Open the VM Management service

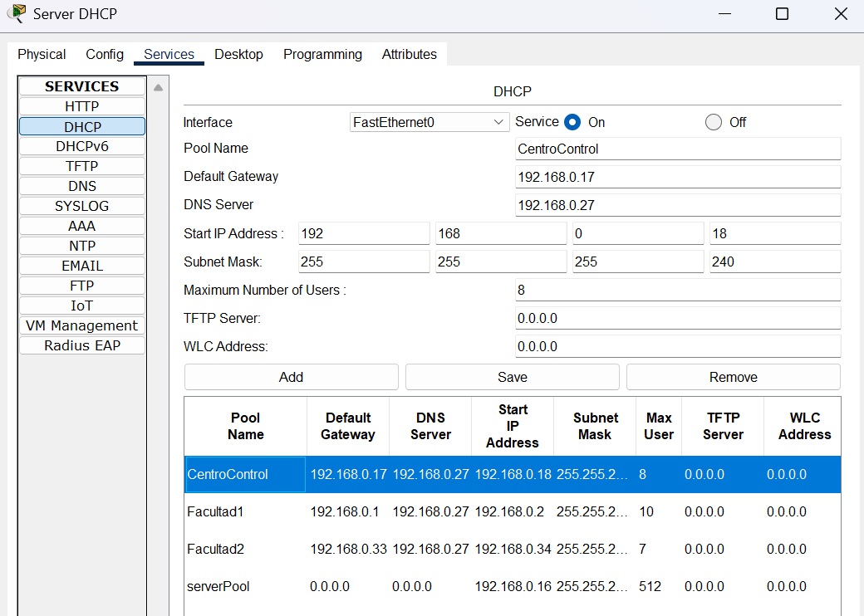(82, 325)
